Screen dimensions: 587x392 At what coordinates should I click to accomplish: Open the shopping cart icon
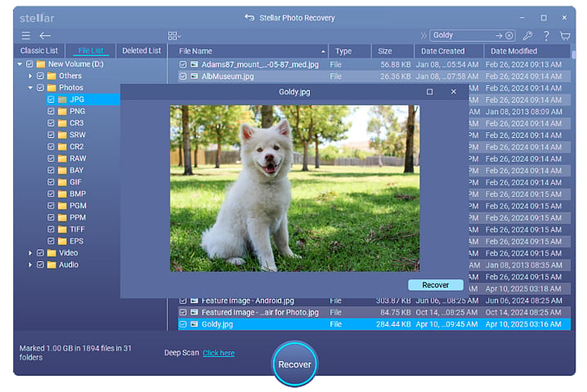pyautogui.click(x=565, y=36)
